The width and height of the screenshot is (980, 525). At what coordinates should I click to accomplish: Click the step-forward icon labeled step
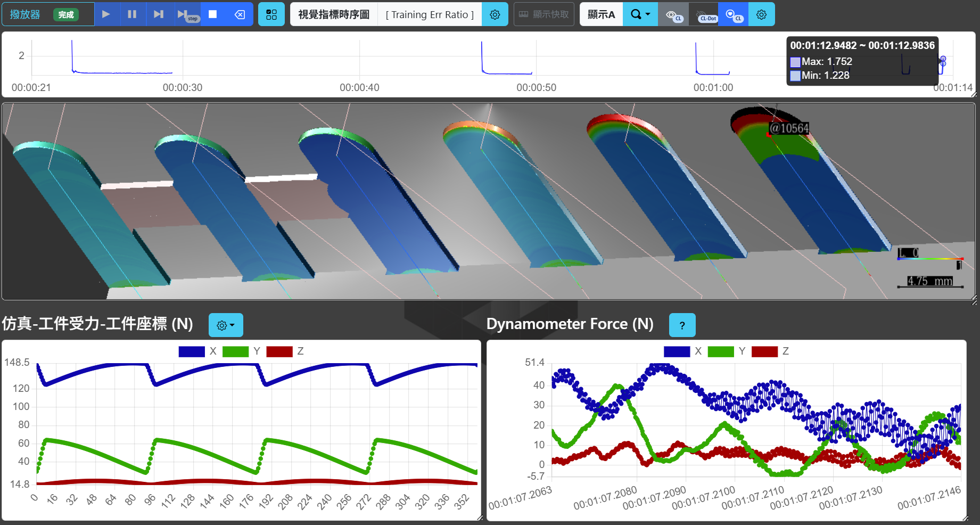(x=186, y=14)
